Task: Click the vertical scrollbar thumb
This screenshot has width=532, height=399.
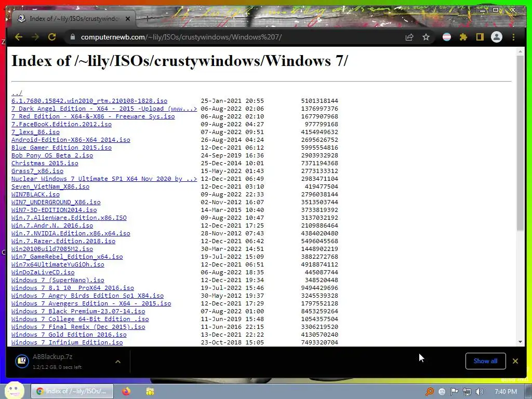Action: pyautogui.click(x=521, y=143)
